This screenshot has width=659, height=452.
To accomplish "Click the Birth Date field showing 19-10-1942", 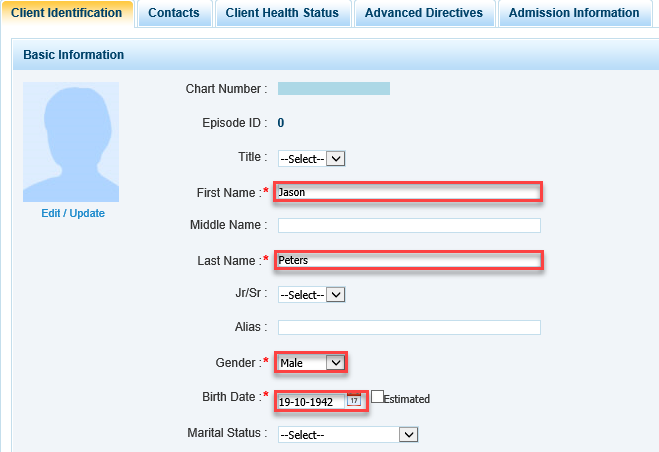I will 311,401.
